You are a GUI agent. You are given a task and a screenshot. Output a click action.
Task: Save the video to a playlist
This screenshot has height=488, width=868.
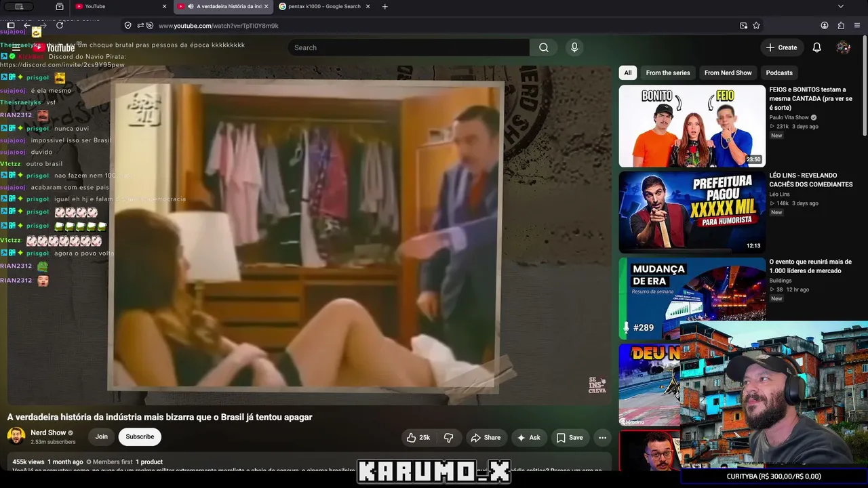point(570,438)
